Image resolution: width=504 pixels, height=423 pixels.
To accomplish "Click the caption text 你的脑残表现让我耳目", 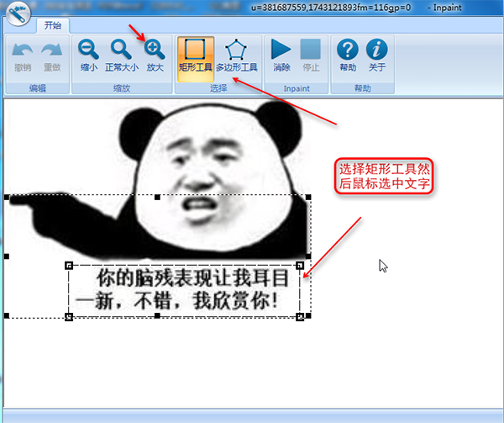I will (192, 278).
